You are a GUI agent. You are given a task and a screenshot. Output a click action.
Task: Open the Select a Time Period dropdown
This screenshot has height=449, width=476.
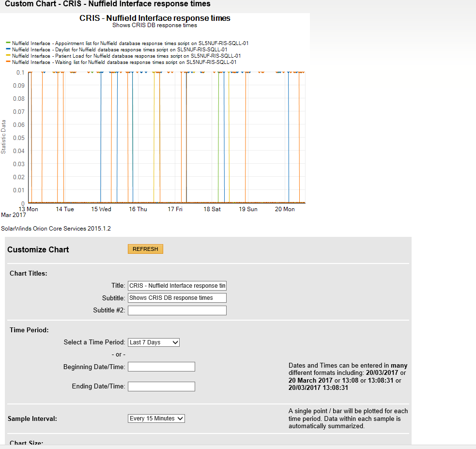coord(154,342)
